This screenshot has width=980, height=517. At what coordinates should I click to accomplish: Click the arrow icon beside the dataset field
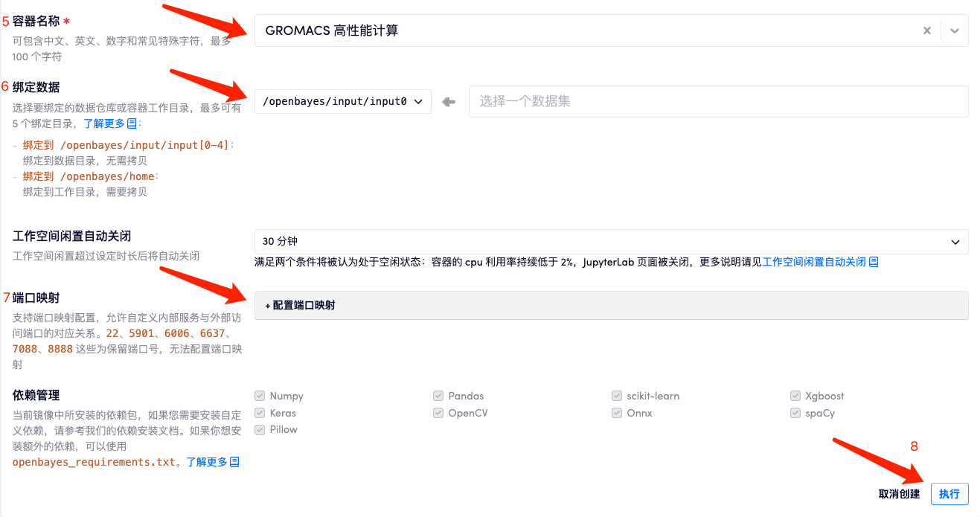tap(449, 101)
